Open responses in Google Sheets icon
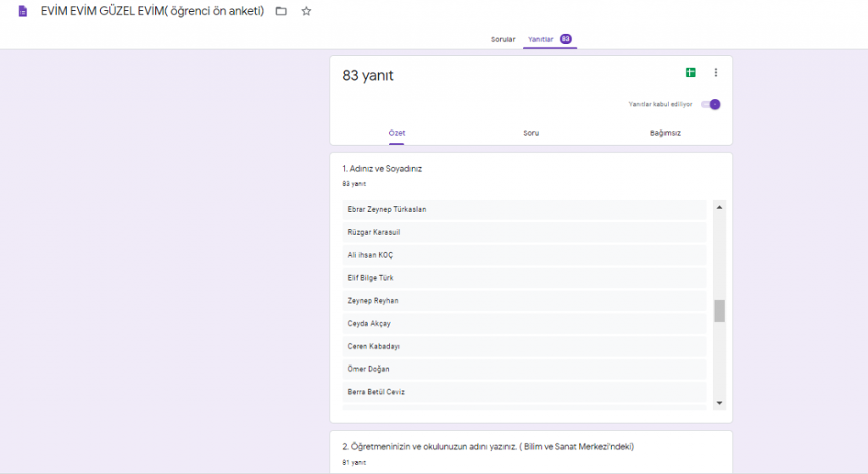 pyautogui.click(x=691, y=73)
